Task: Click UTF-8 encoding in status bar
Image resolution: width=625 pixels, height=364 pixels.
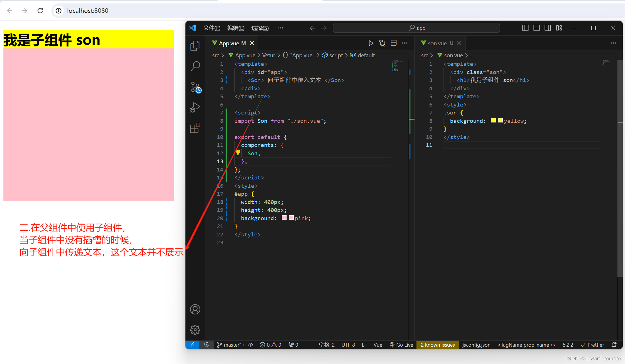Action: coord(349,345)
